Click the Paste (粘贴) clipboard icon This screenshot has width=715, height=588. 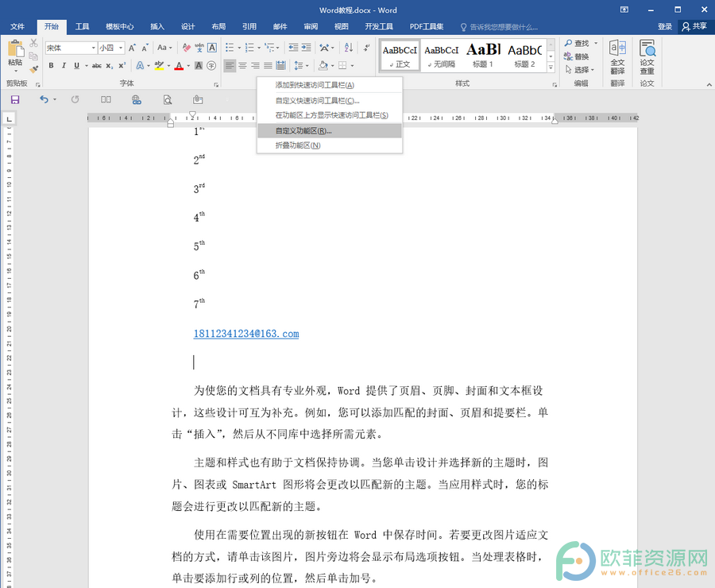tap(15, 48)
